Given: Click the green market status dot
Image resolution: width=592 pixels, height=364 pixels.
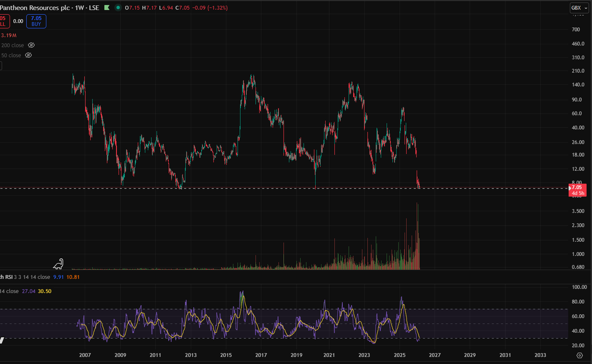Looking at the screenshot, I should click(x=118, y=8).
